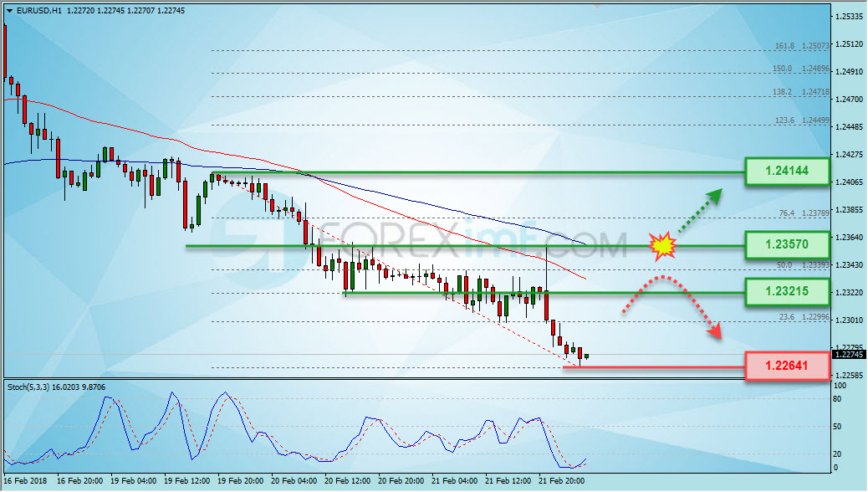Click time axis label 21 Feb 04:00
Image resolution: width=868 pixels, height=492 pixels.
454,481
